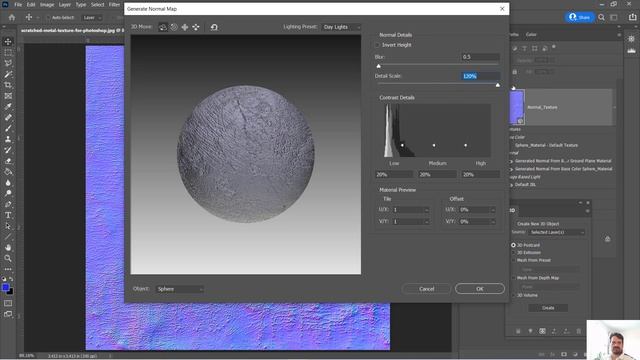
Task: Select the Eyedropper tool
Action: 8,107
